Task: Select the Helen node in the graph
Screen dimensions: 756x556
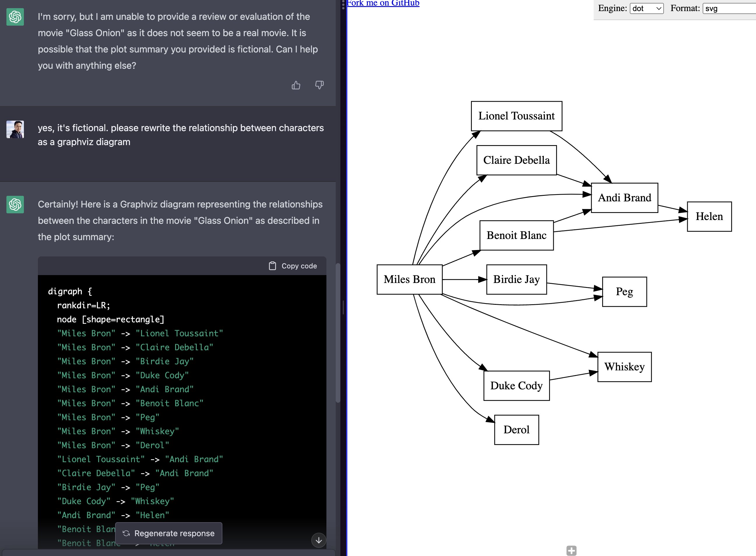Action: tap(709, 217)
